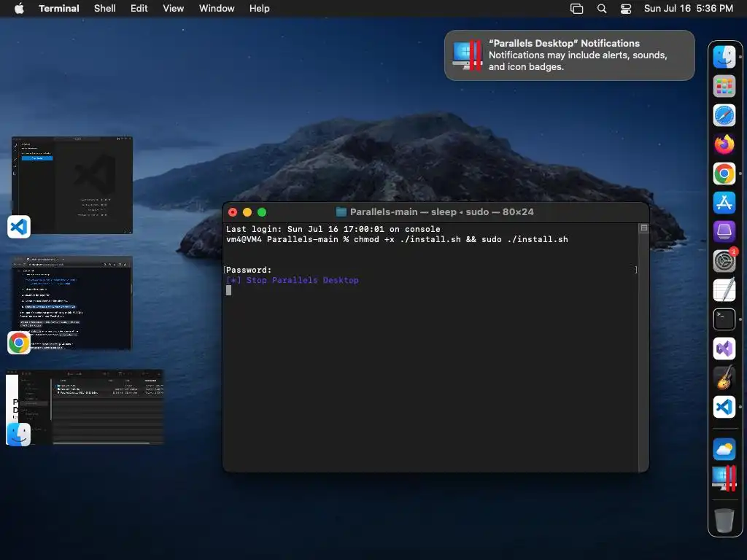Click the VS Code icon on the Stage Manager thumbnail
The height and width of the screenshot is (560, 747).
(x=19, y=227)
